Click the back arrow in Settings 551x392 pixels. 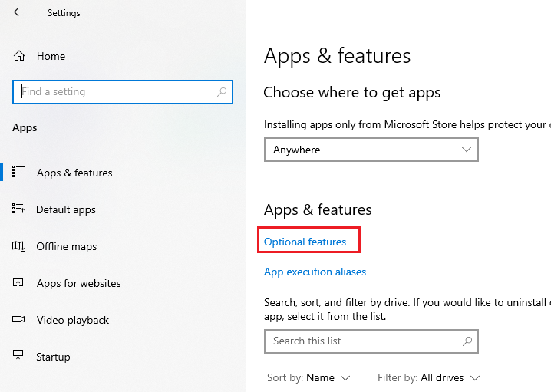coord(18,12)
